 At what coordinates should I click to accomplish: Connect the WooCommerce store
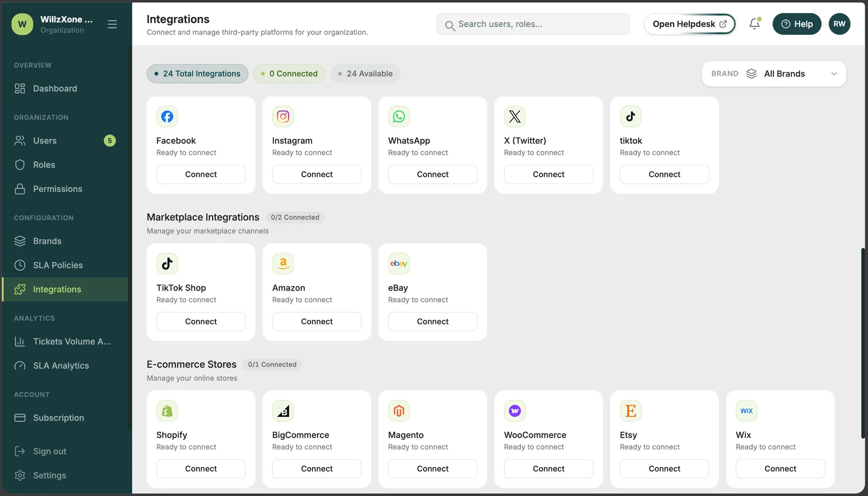[548, 469]
